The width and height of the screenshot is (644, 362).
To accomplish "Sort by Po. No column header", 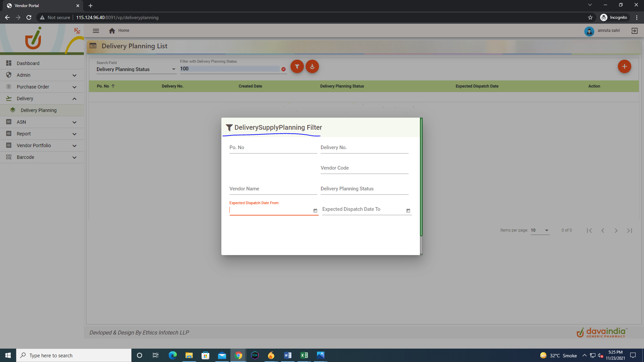I will click(x=103, y=86).
